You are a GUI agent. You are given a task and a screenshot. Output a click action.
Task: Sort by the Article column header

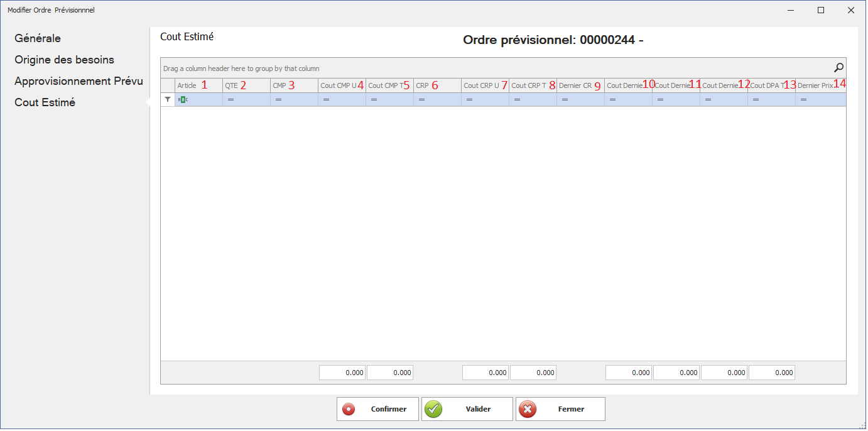[187, 85]
